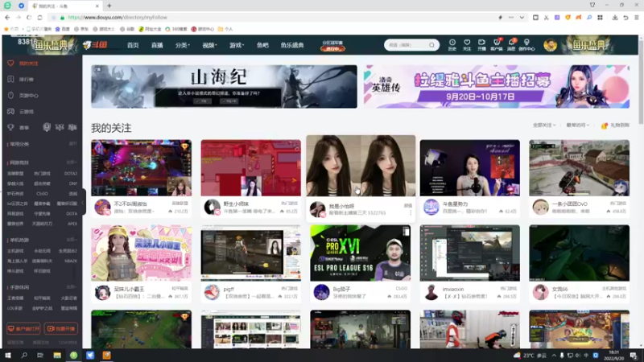Open APEX category link in sidebar

coord(72,224)
